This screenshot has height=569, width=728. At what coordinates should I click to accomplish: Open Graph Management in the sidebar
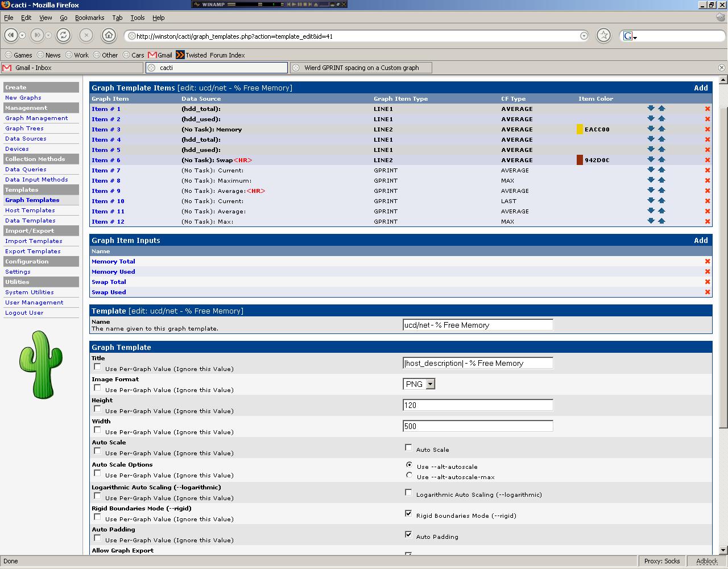click(x=36, y=118)
